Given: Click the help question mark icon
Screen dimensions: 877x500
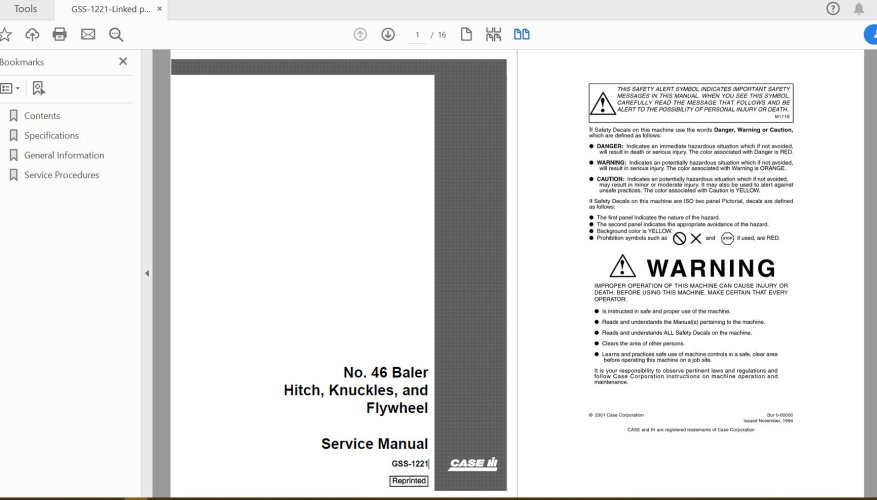Looking at the screenshot, I should click(833, 9).
